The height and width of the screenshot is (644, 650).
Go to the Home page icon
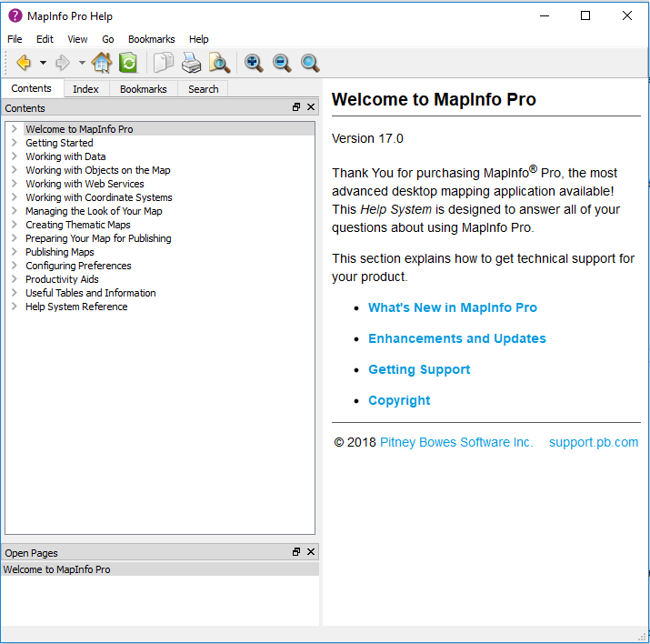(x=102, y=63)
